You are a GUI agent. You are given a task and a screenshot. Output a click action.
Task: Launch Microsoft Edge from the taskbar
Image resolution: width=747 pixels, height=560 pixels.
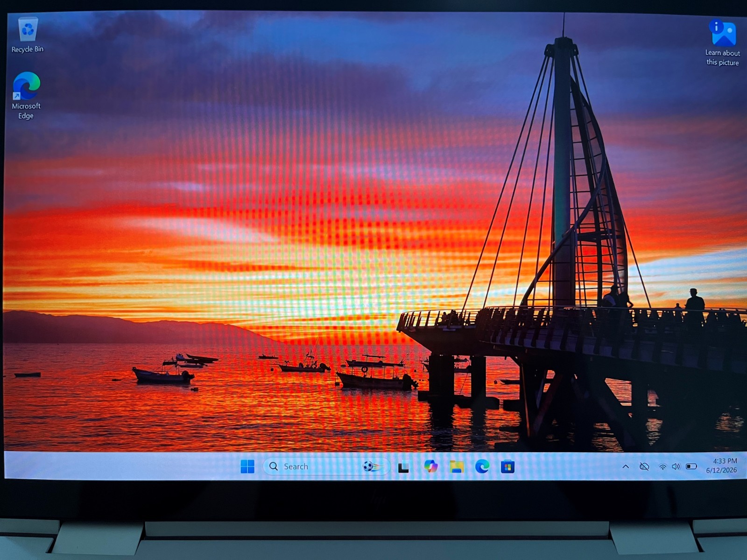pyautogui.click(x=482, y=466)
